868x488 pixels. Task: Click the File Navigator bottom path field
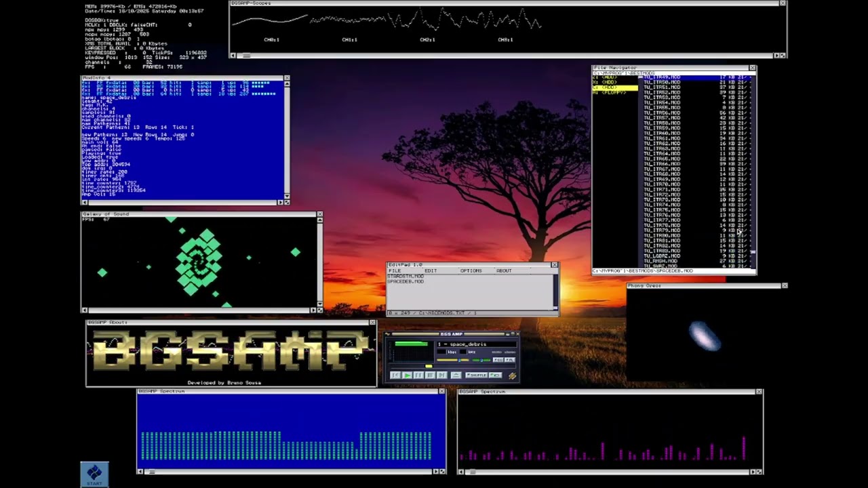coord(673,271)
